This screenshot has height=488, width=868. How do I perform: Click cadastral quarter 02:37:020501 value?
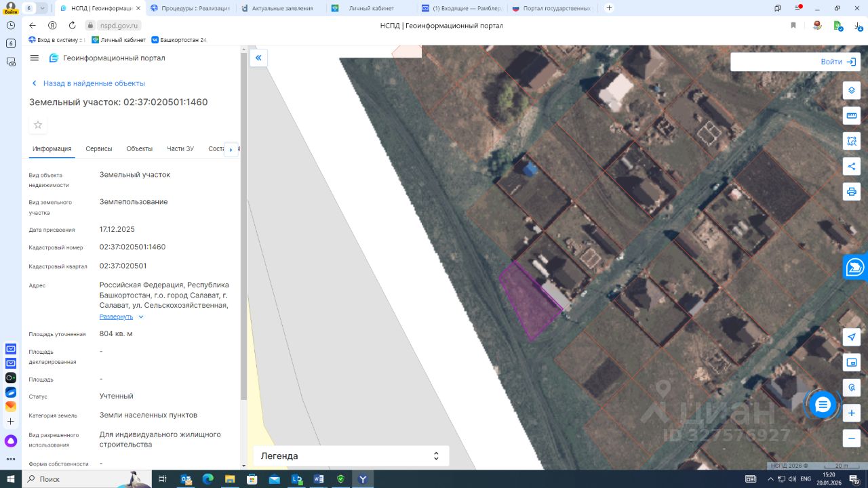point(123,266)
